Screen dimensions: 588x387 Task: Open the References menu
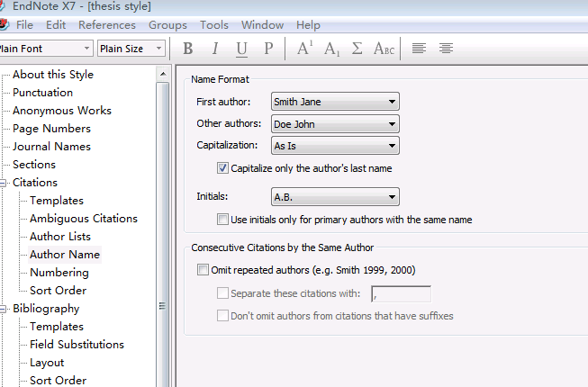tap(107, 24)
